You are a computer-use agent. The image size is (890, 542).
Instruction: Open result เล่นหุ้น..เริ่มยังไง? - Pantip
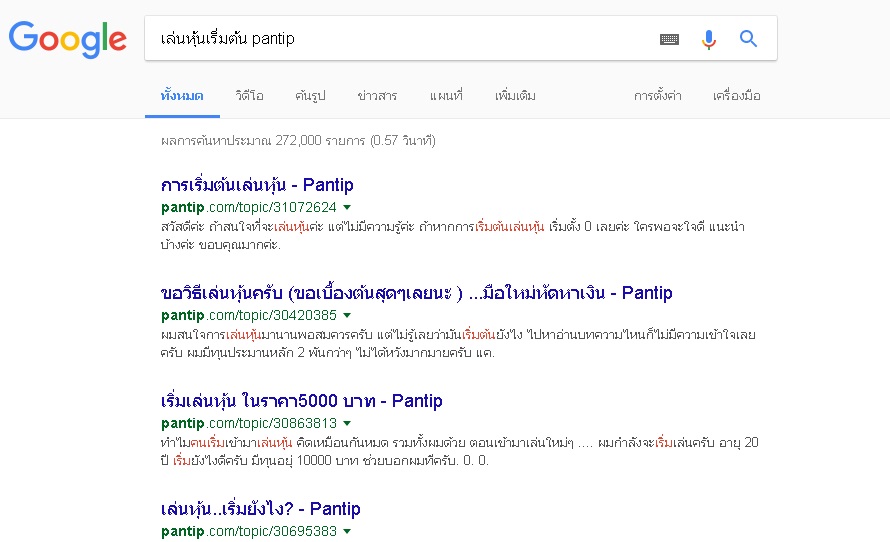tap(261, 509)
